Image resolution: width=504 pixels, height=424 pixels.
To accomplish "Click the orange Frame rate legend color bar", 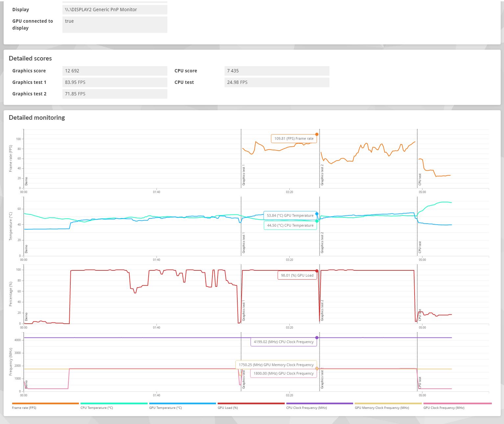I will 45,403.
